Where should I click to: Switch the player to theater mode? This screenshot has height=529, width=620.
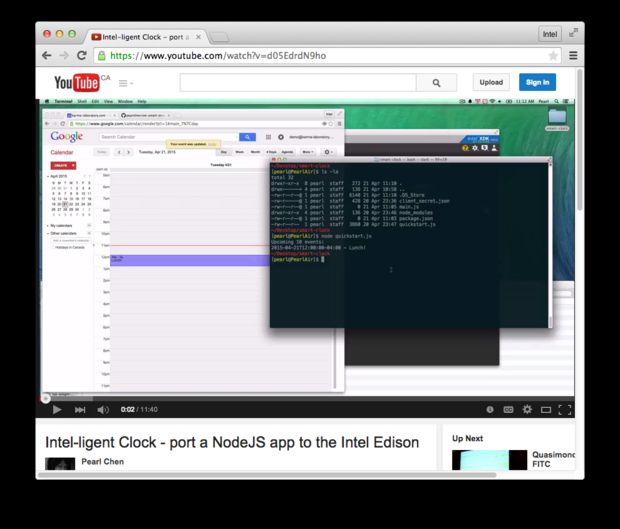coord(546,409)
